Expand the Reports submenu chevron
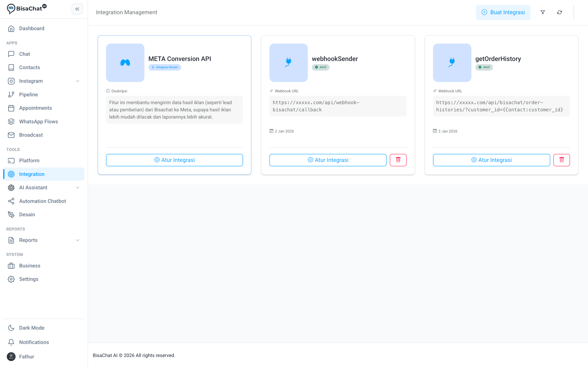This screenshot has height=367, width=588. coord(77,240)
